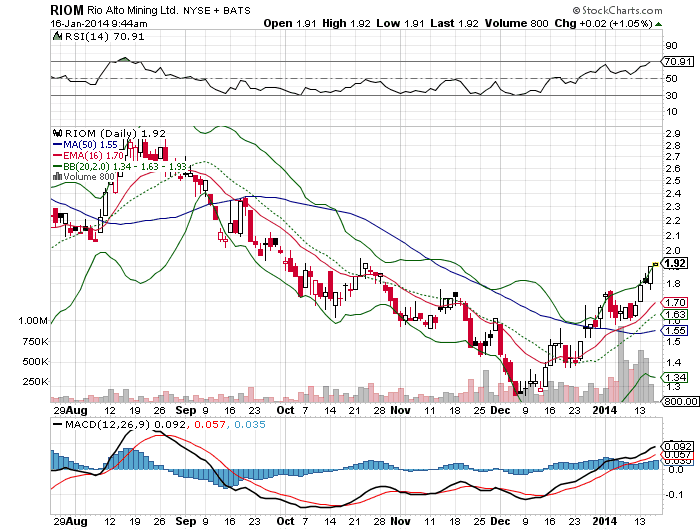The width and height of the screenshot is (700, 530).
Task: Click the Oct label on price chart axis
Action: click(x=285, y=410)
